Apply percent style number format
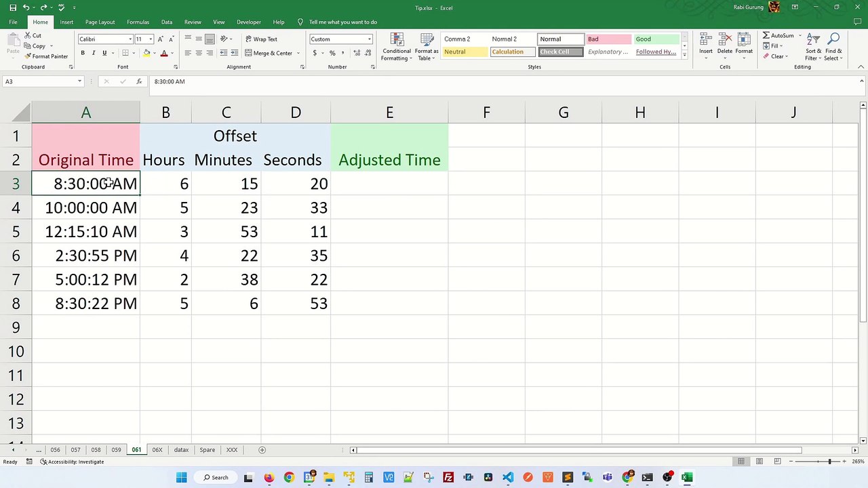 (x=332, y=53)
